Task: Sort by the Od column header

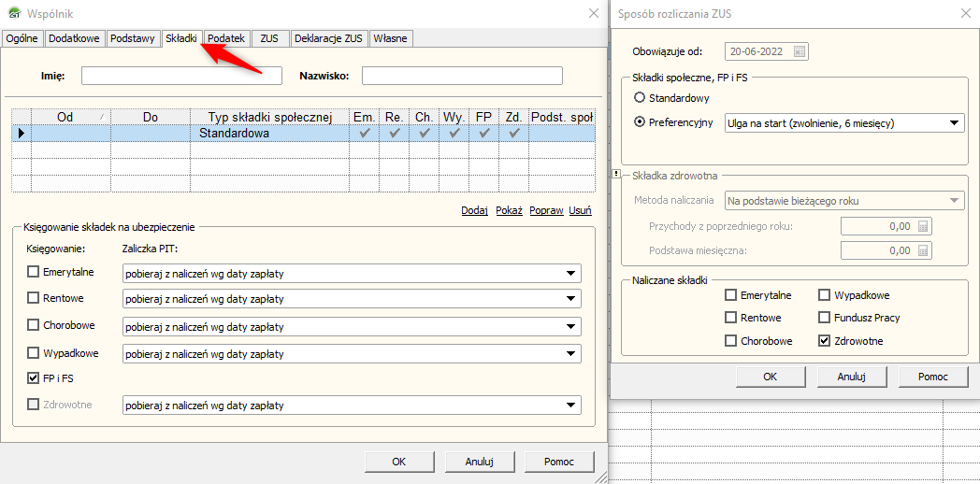Action: click(71, 117)
